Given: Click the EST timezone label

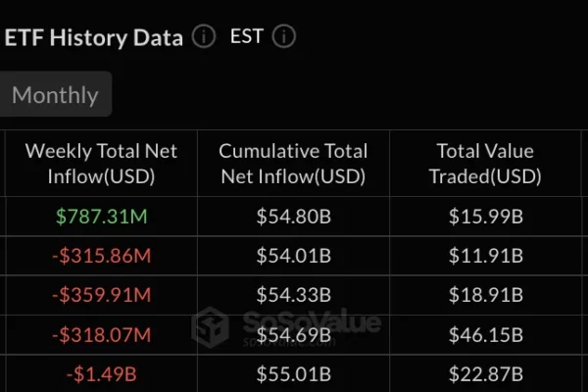Looking at the screenshot, I should pos(248,37).
